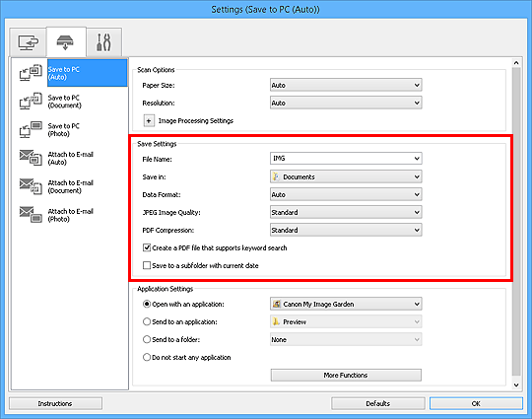Confirm settings with the OK button
The image size is (532, 419).
point(476,403)
